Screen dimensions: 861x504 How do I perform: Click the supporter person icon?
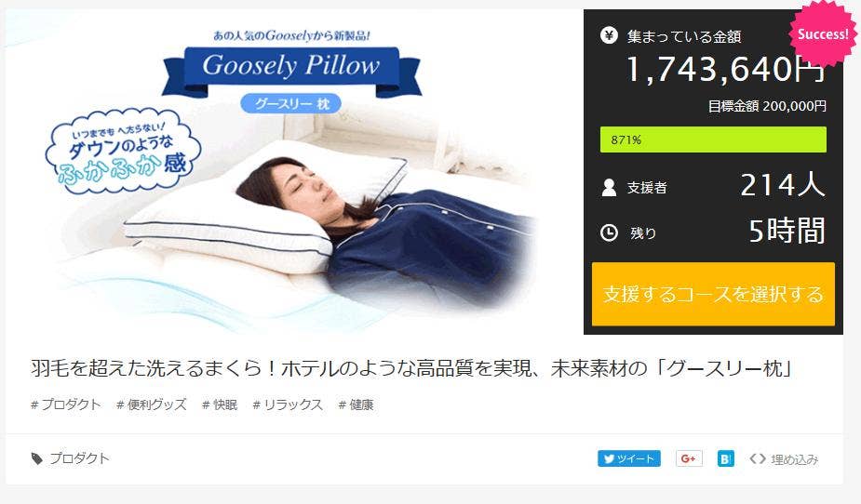(x=609, y=188)
